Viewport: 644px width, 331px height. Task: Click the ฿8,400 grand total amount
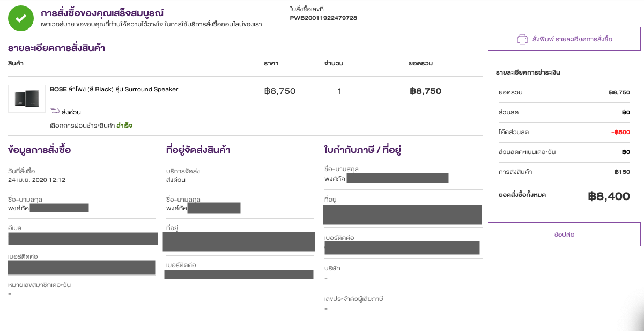[609, 196]
